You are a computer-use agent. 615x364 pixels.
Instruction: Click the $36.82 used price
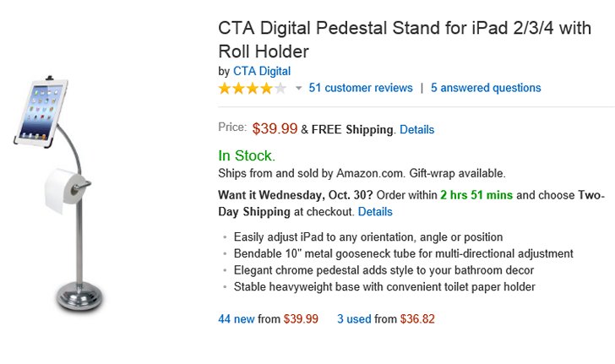[414, 319]
